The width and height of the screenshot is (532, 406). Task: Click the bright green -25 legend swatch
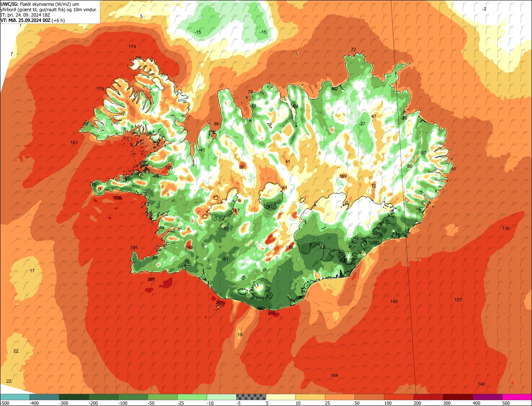(x=192, y=397)
